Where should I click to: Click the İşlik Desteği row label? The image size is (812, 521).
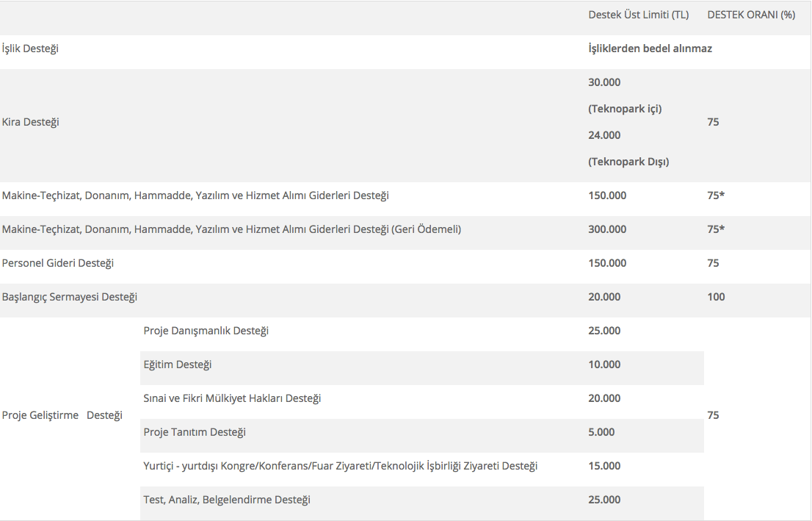[31, 48]
